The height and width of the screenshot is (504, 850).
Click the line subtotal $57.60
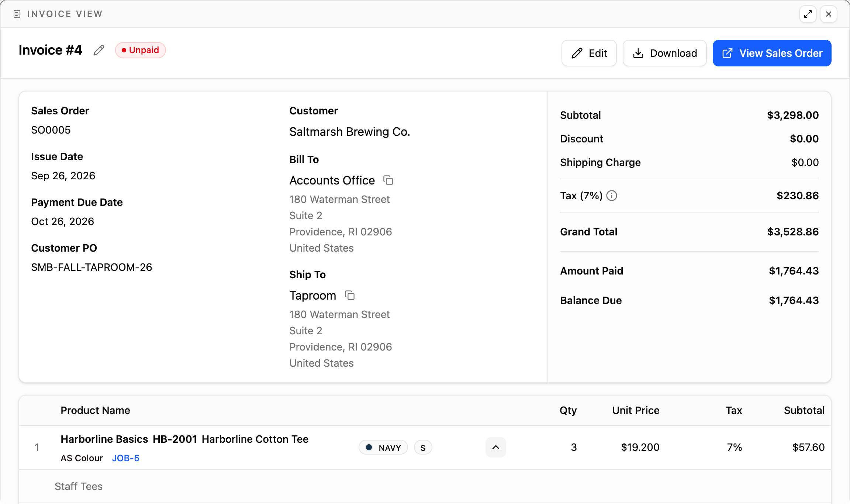coord(809,447)
